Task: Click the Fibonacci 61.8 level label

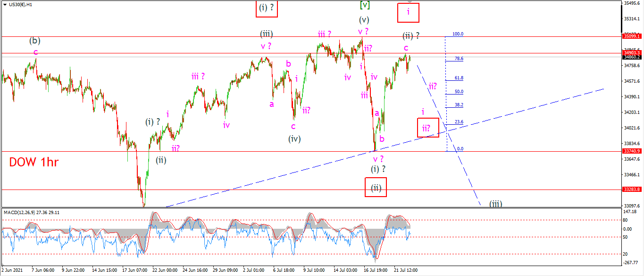Action: pos(459,78)
